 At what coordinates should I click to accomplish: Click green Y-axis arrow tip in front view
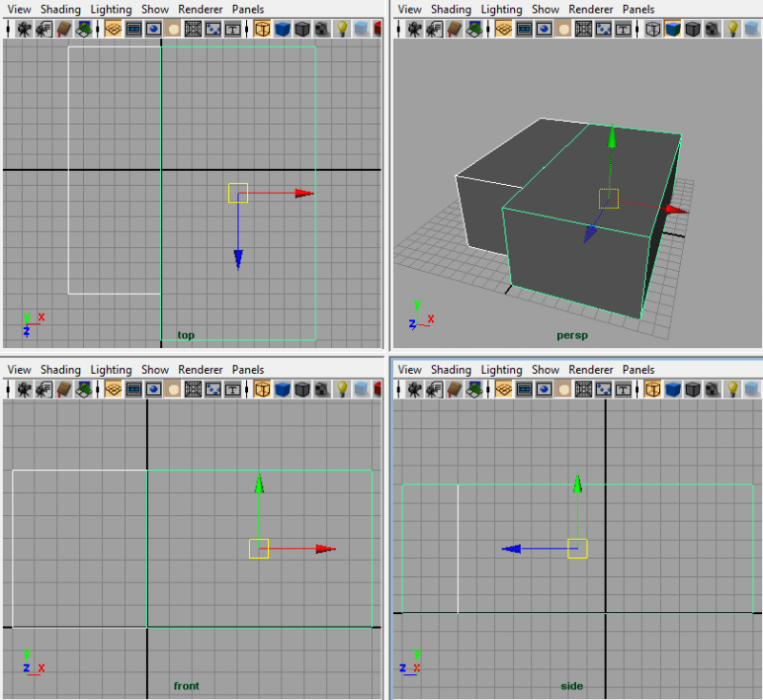pyautogui.click(x=258, y=483)
